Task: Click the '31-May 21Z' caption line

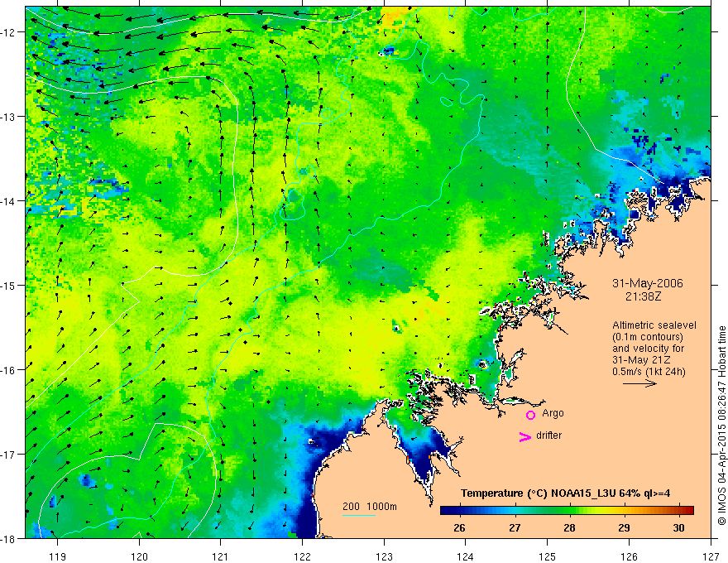Action: 641,360
